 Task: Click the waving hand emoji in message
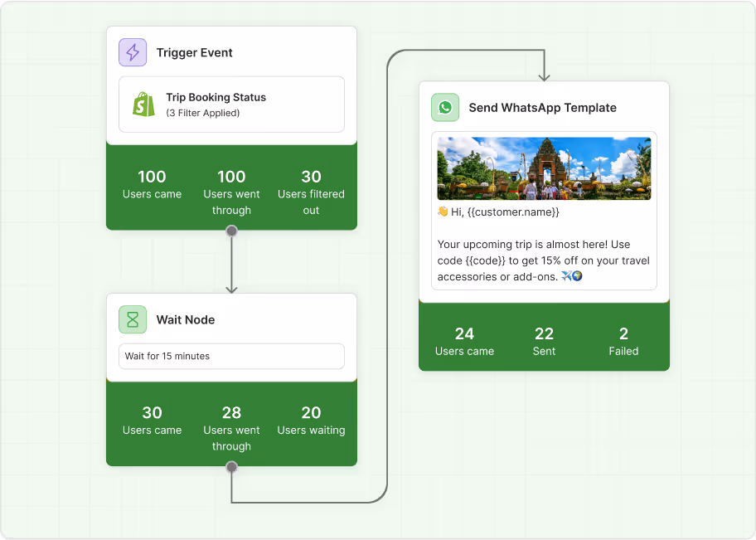point(443,212)
